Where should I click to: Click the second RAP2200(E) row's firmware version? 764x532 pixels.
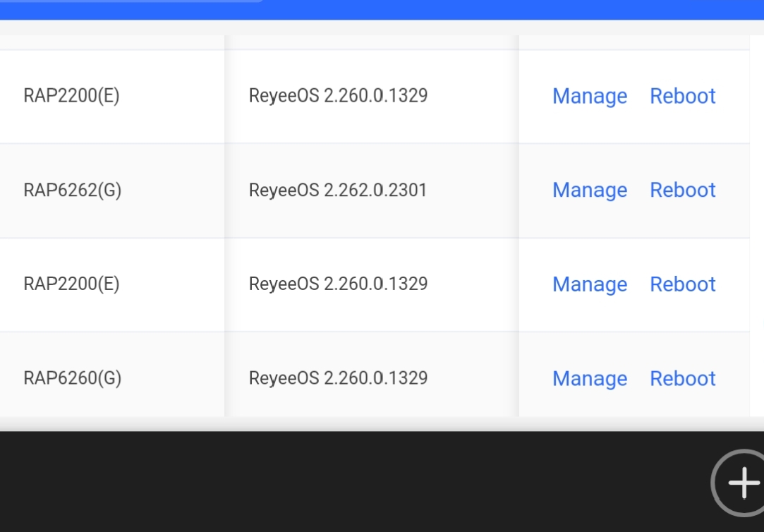click(x=338, y=284)
